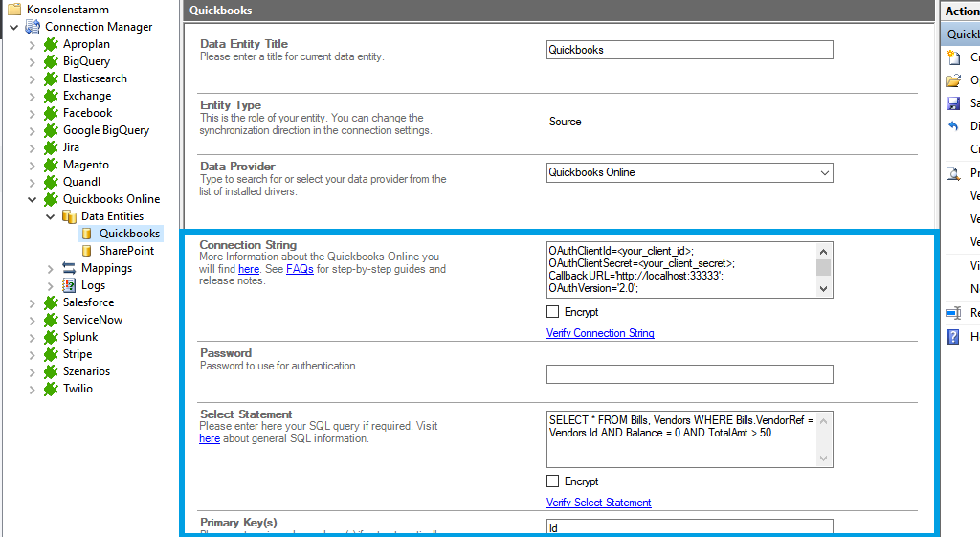
Task: Click the Connection Manager root icon
Action: [33, 27]
